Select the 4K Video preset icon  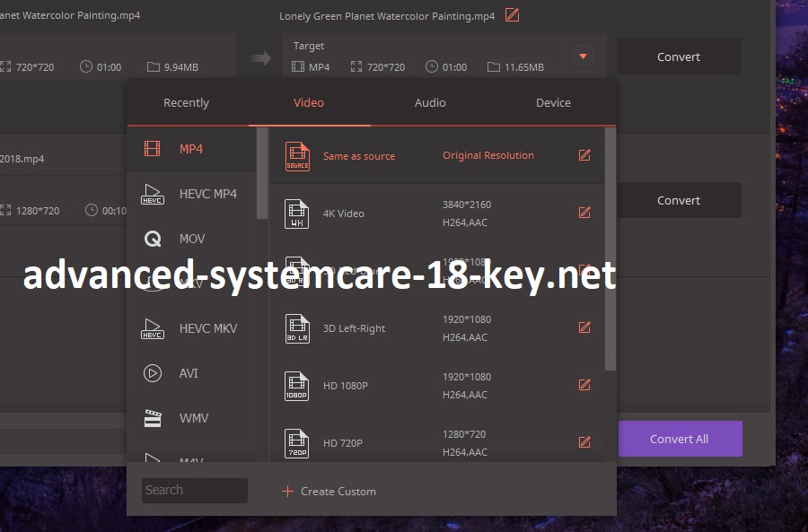[x=296, y=214]
